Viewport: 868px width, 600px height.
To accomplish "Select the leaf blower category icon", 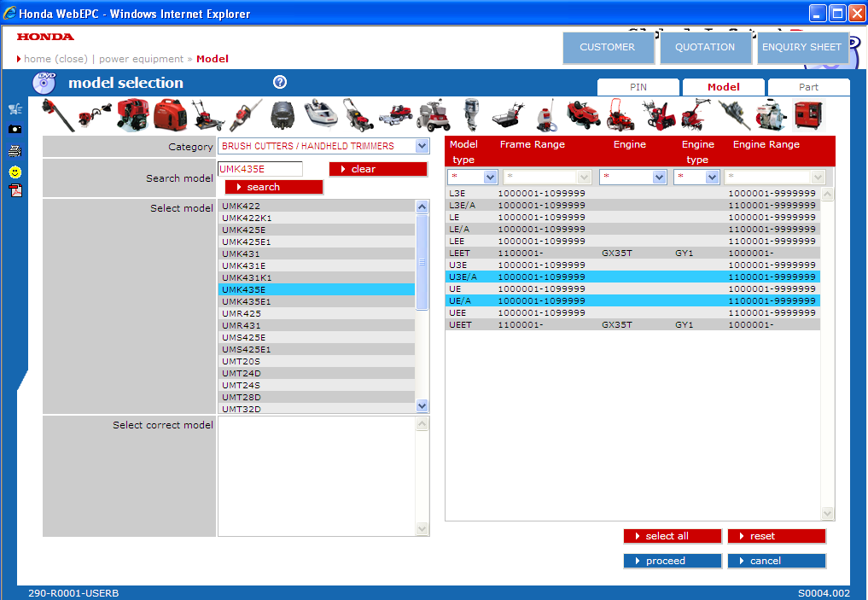I will [x=57, y=115].
